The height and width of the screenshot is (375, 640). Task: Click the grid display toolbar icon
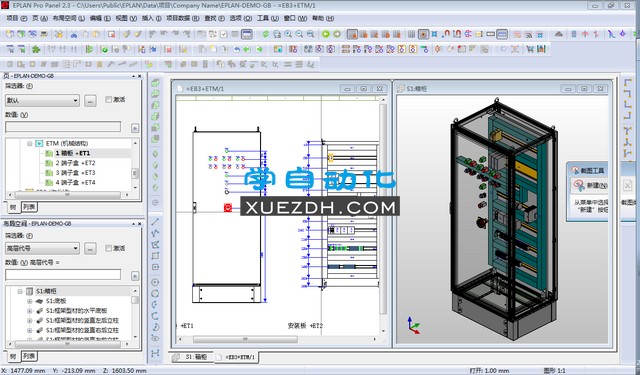(x=412, y=34)
